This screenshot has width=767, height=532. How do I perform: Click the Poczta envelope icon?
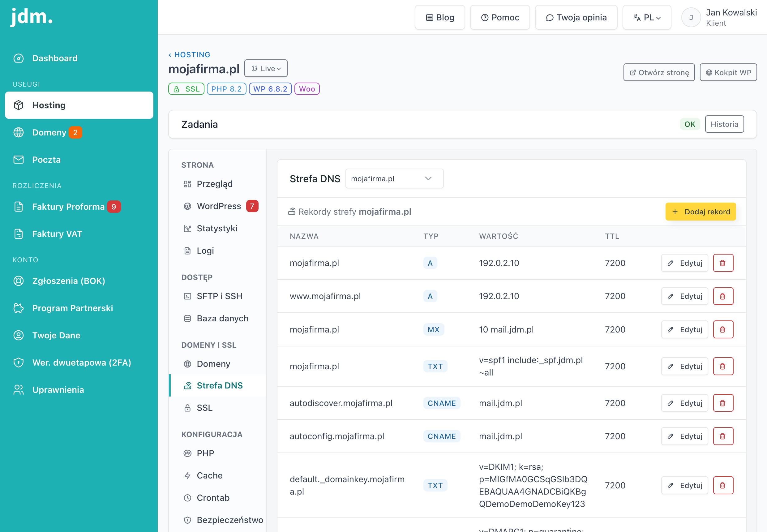coord(19,160)
